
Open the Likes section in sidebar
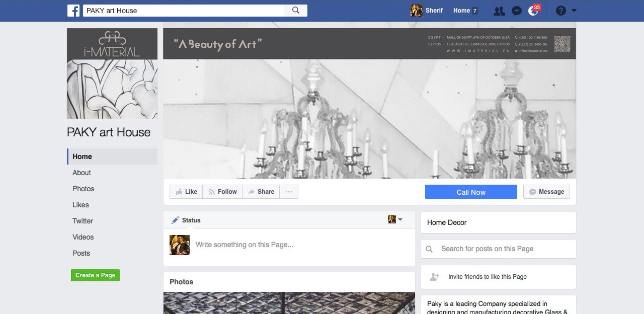tap(80, 205)
